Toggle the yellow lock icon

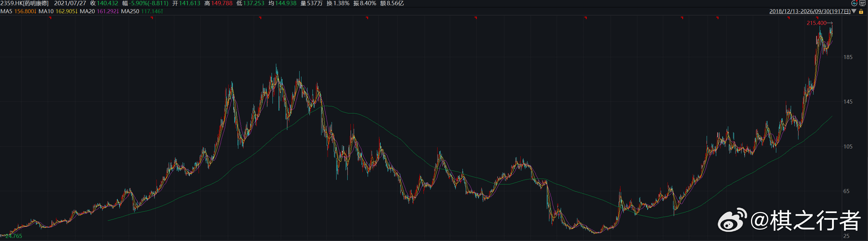tap(861, 11)
